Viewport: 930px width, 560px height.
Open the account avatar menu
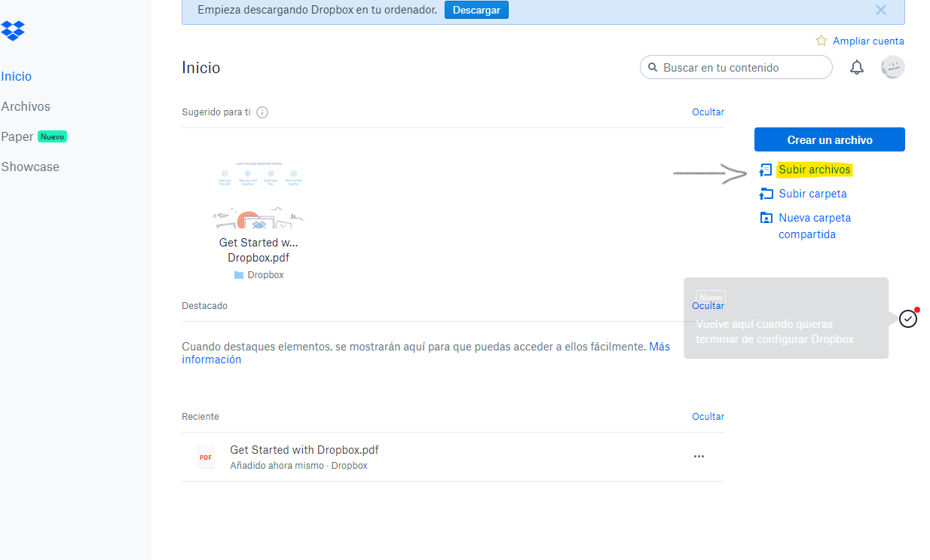coord(893,67)
